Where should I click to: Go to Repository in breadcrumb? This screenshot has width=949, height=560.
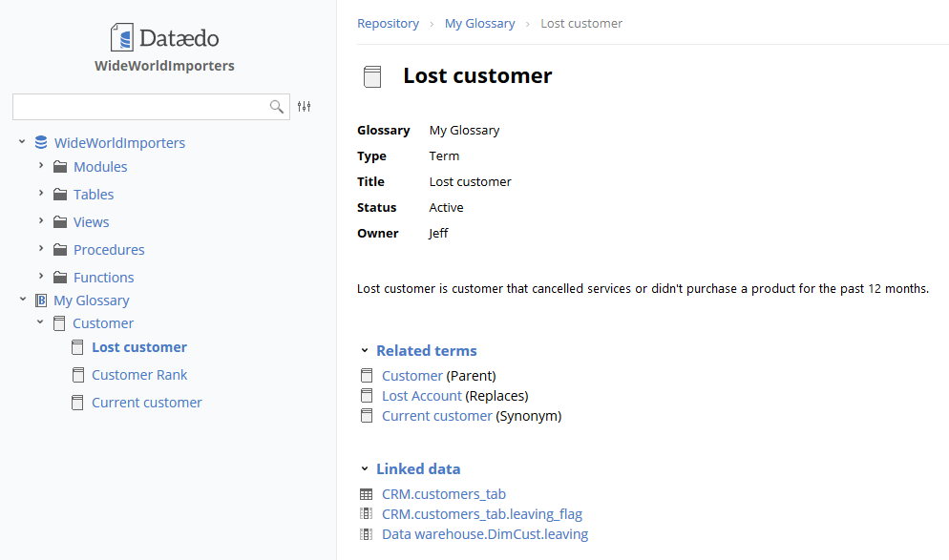coord(388,23)
